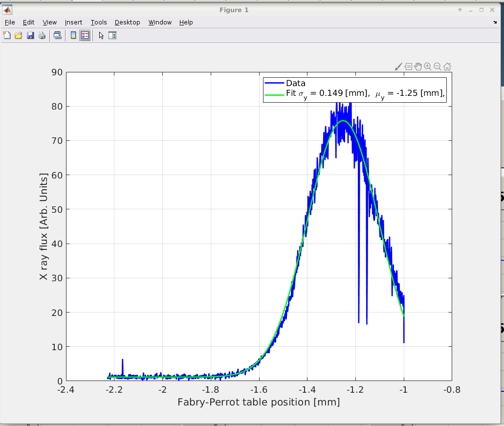The height and width of the screenshot is (426, 504).
Task: Toggle the Insert Legend toolbar button
Action: tap(85, 35)
